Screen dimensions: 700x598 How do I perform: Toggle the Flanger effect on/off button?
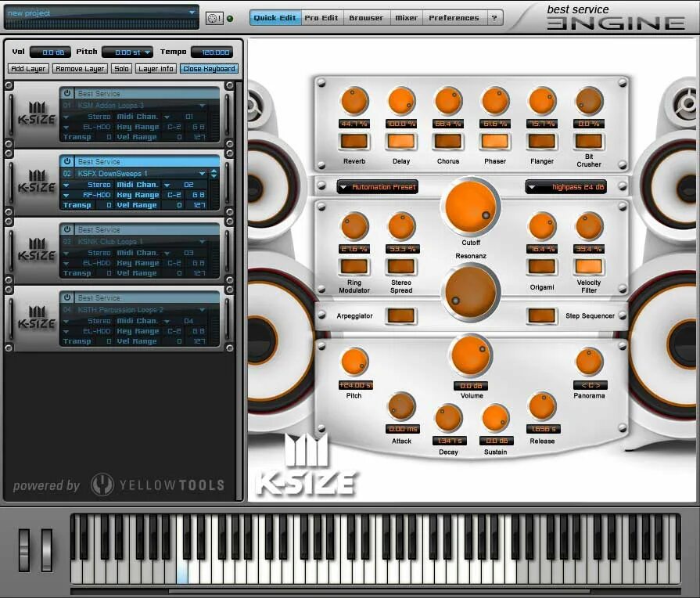[x=542, y=142]
